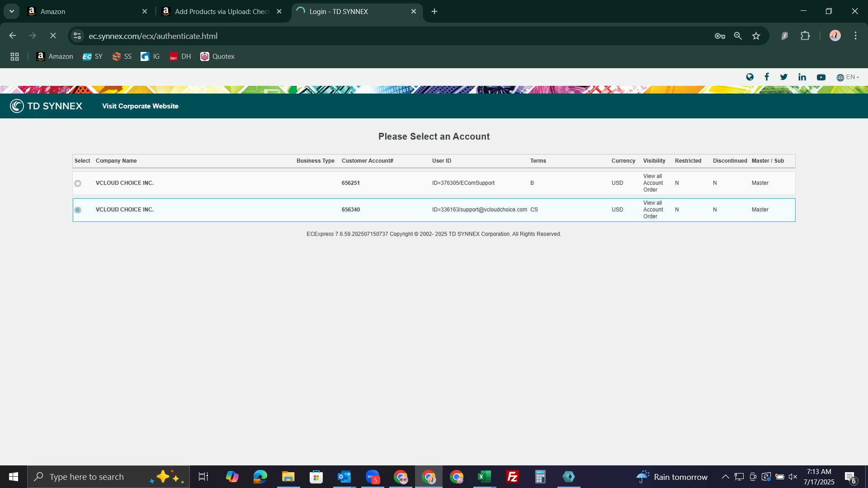Open File Explorer from taskbar

pos(288,477)
